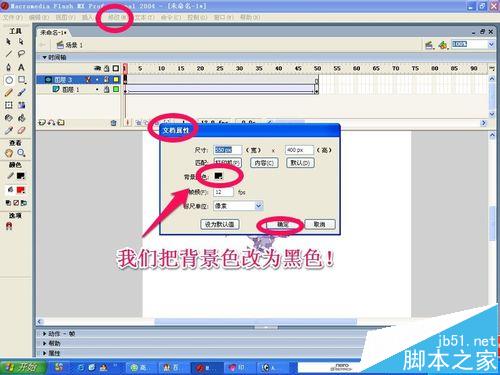Expand the 帮助 help panel
Viewport: 500px width, 375px height.
click(44, 343)
